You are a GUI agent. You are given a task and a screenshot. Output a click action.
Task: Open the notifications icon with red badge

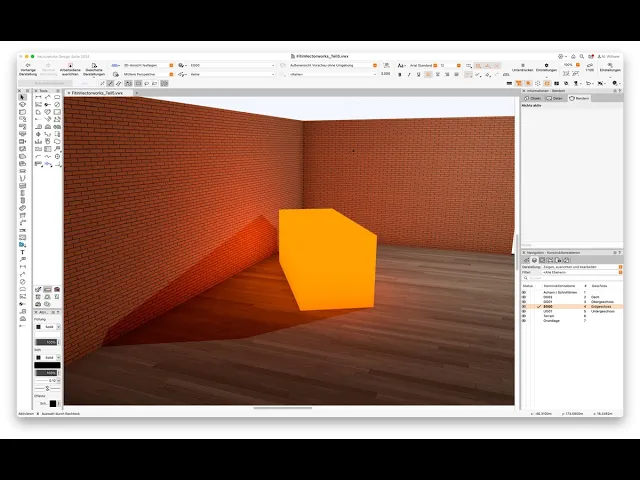tap(591, 56)
